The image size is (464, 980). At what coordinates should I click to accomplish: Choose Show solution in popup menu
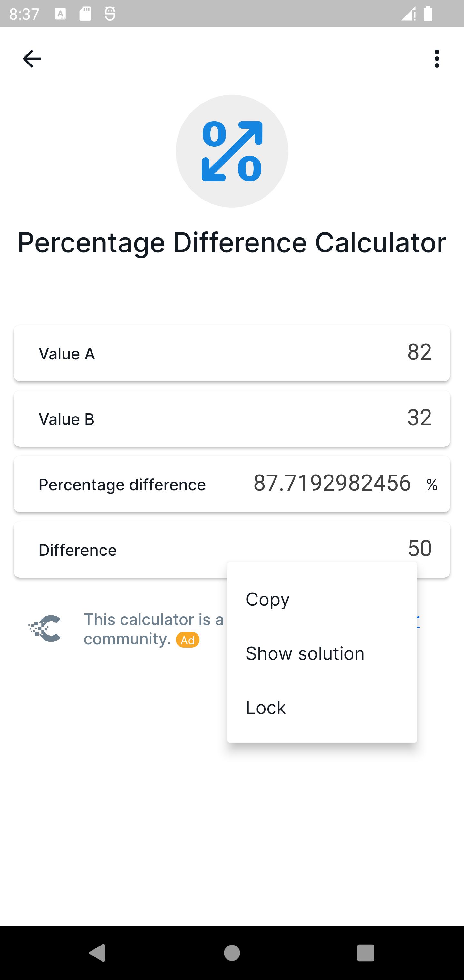[322, 653]
